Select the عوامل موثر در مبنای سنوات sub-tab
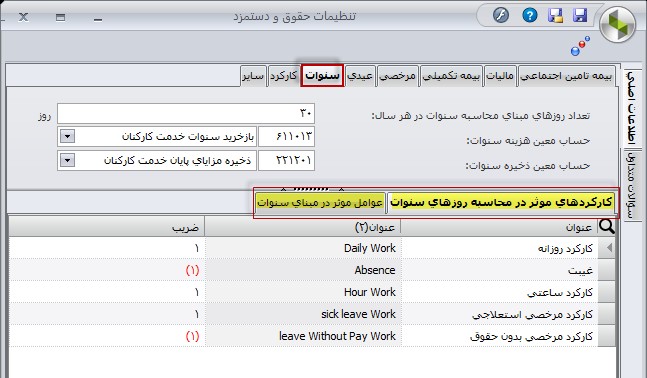The image size is (647, 378). pyautogui.click(x=320, y=203)
